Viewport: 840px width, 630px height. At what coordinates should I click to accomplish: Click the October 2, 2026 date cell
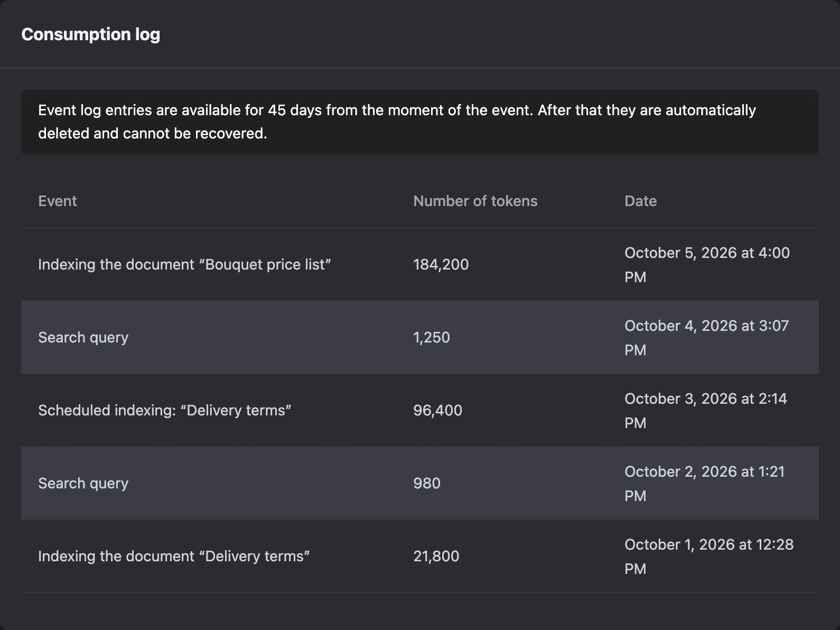pos(705,484)
